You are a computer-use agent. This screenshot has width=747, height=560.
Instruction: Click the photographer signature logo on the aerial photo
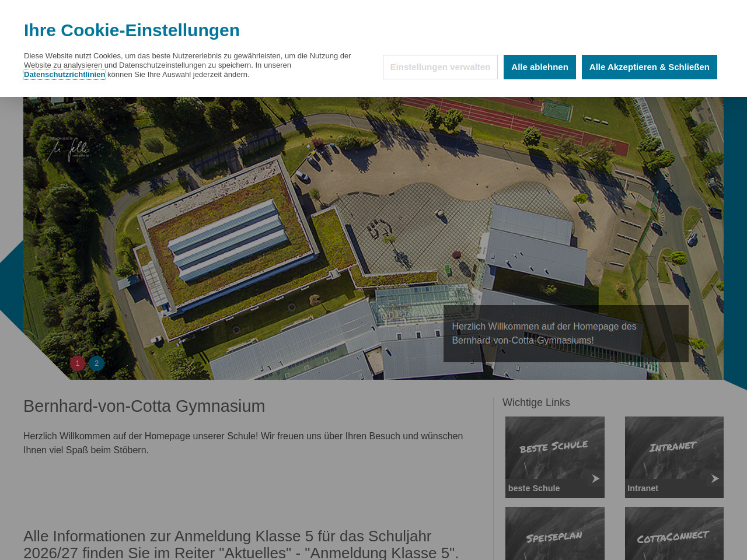68,150
